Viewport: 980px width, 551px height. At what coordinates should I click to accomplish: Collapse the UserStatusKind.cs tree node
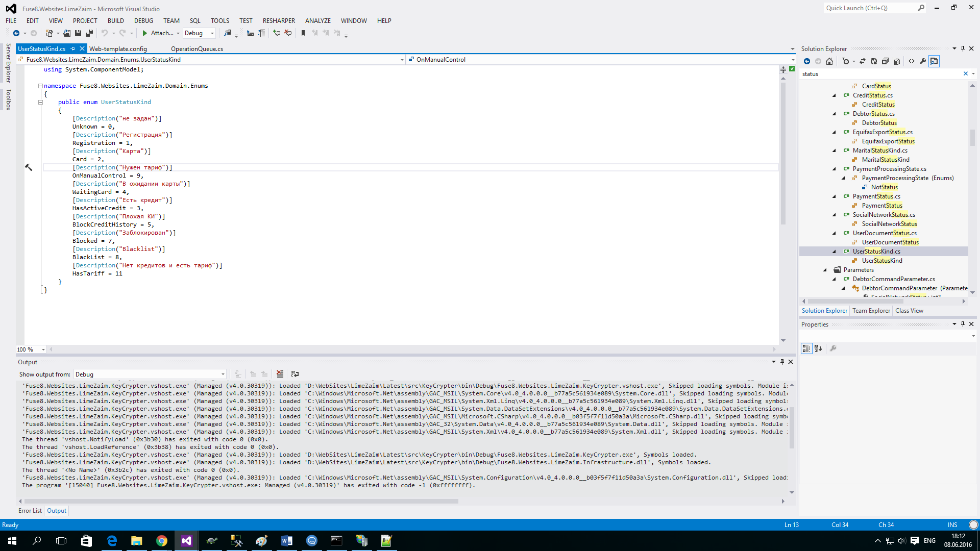click(834, 252)
